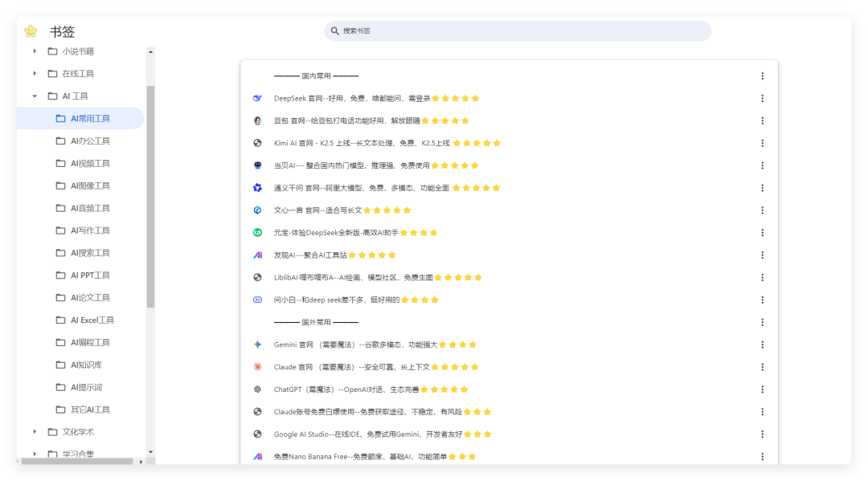Collapse the AI 工具 folder arrow
Image resolution: width=868 pixels, height=481 pixels.
[x=35, y=96]
